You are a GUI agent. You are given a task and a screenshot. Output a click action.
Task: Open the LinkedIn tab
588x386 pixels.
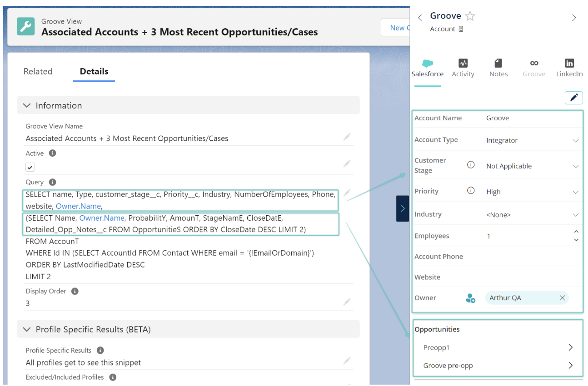[569, 68]
